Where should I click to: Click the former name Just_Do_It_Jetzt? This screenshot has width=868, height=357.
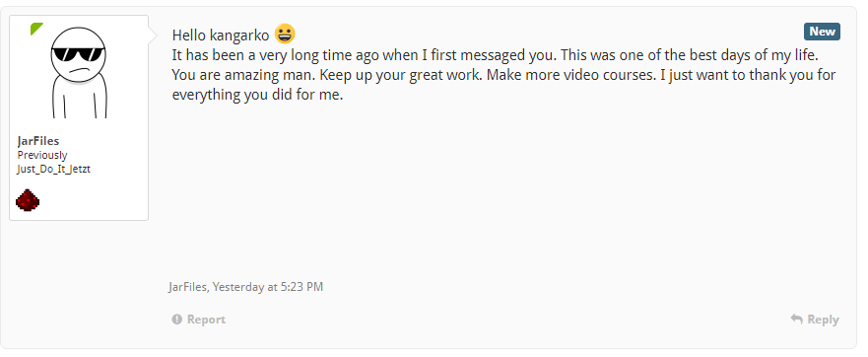click(54, 169)
